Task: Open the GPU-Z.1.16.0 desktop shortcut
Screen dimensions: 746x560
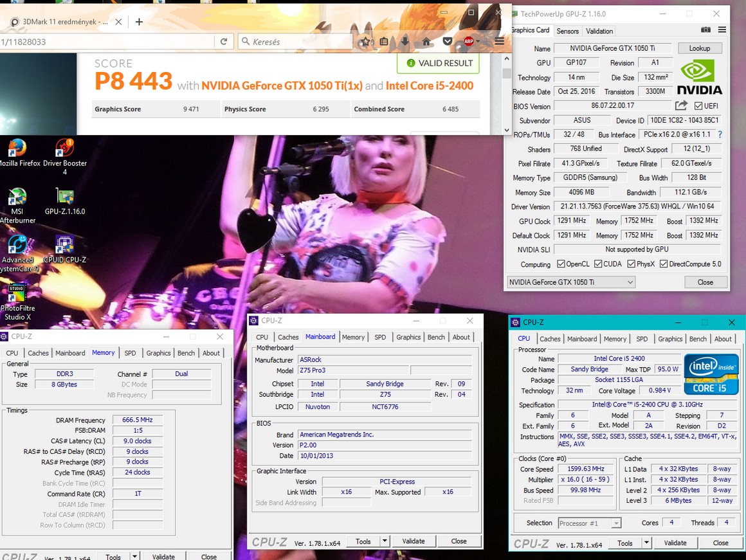Action: click(65, 201)
